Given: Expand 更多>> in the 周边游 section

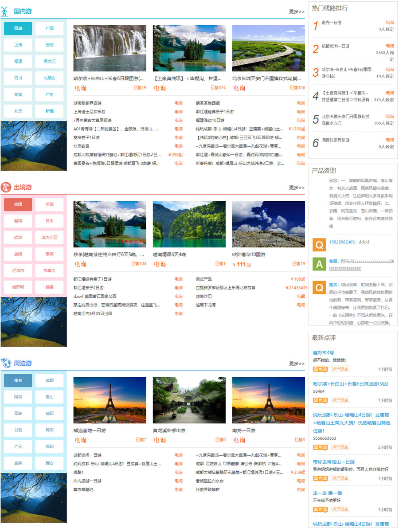Looking at the screenshot, I should (x=297, y=364).
